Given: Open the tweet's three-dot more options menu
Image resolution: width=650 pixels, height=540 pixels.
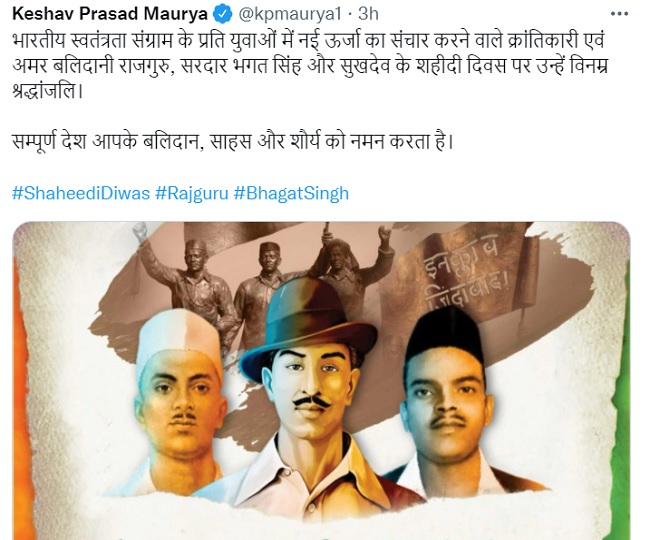Looking at the screenshot, I should pos(619,14).
